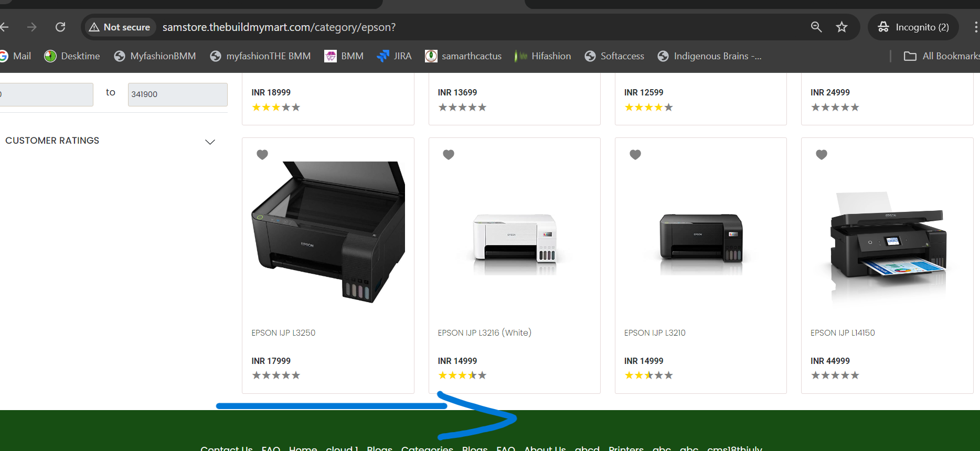Click the star rating under INR 12599
The height and width of the screenshot is (451, 980).
coord(648,108)
